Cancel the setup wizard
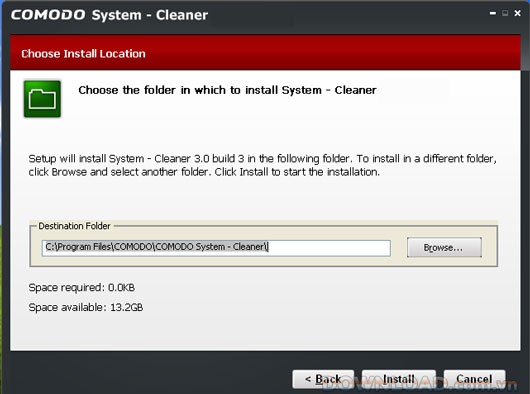The image size is (530, 394). pyautogui.click(x=474, y=379)
